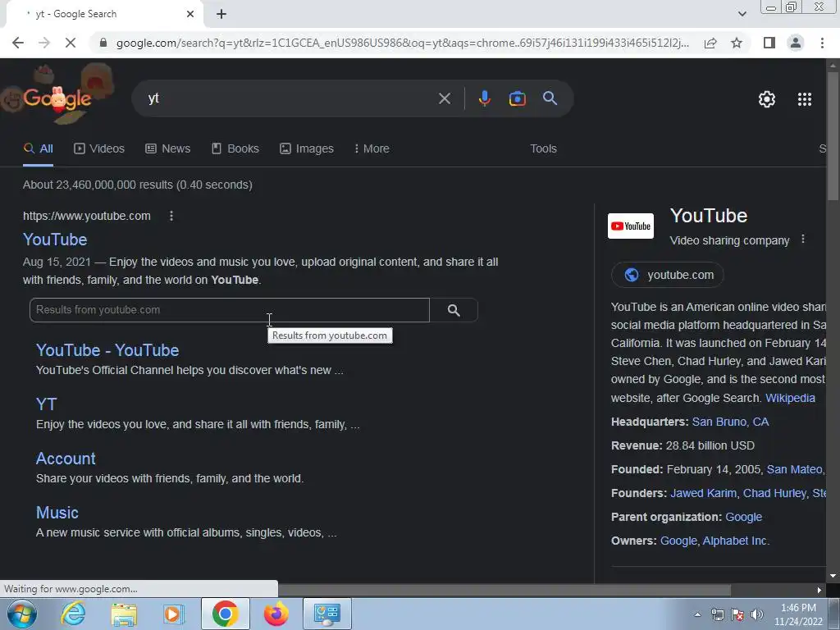Submit search with the magnifying glass icon
Image resolution: width=840 pixels, height=630 pixels.
(x=550, y=98)
